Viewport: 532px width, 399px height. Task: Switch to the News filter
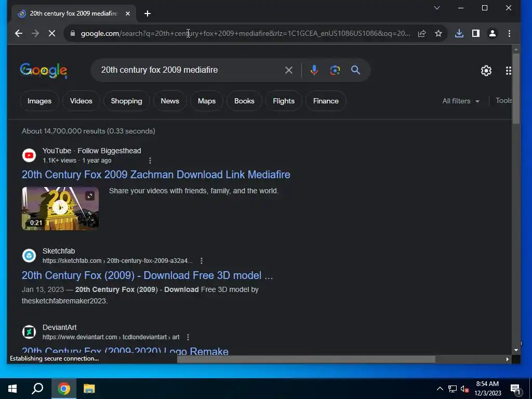point(170,101)
